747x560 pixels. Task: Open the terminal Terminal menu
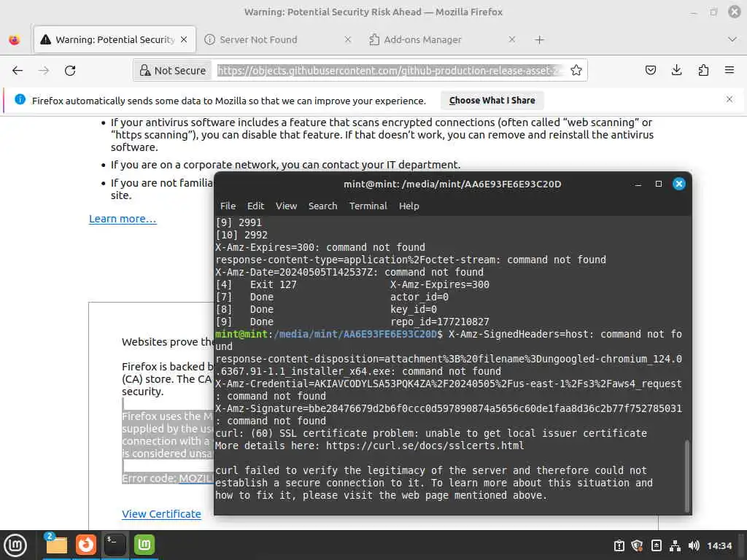pos(368,206)
